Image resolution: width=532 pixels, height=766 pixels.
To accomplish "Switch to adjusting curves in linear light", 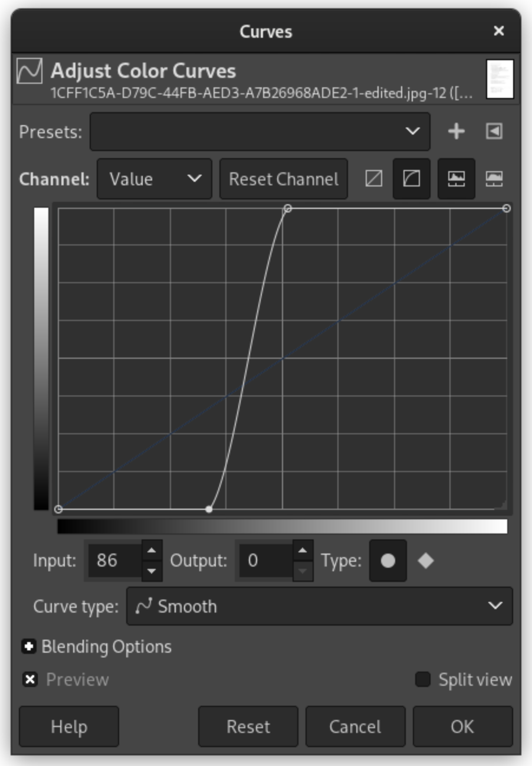I will [x=374, y=178].
